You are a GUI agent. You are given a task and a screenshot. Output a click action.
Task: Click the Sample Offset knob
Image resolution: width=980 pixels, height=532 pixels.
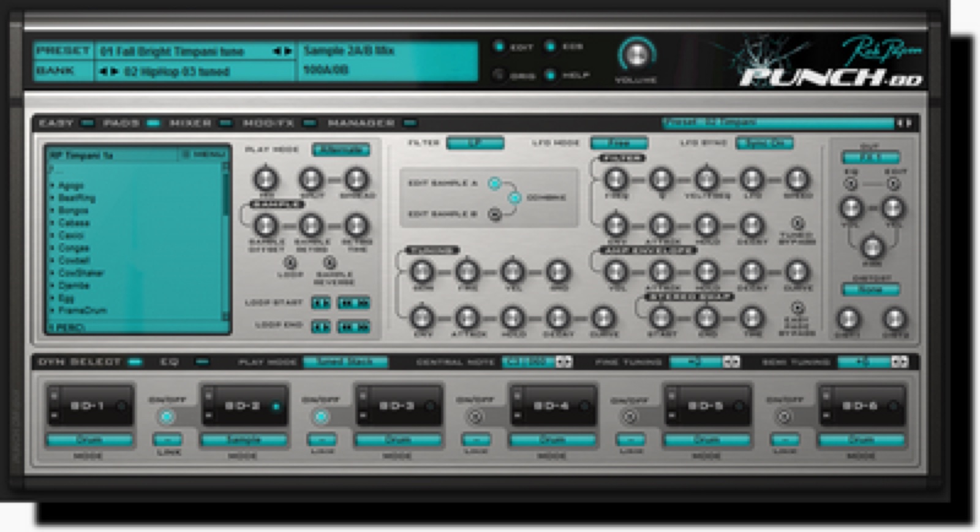pyautogui.click(x=265, y=225)
